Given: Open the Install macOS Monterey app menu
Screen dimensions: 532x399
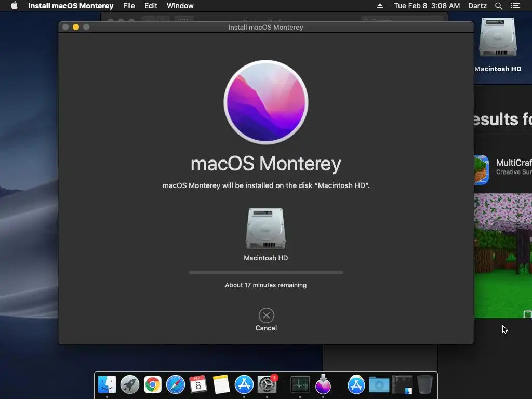Looking at the screenshot, I should (x=71, y=6).
